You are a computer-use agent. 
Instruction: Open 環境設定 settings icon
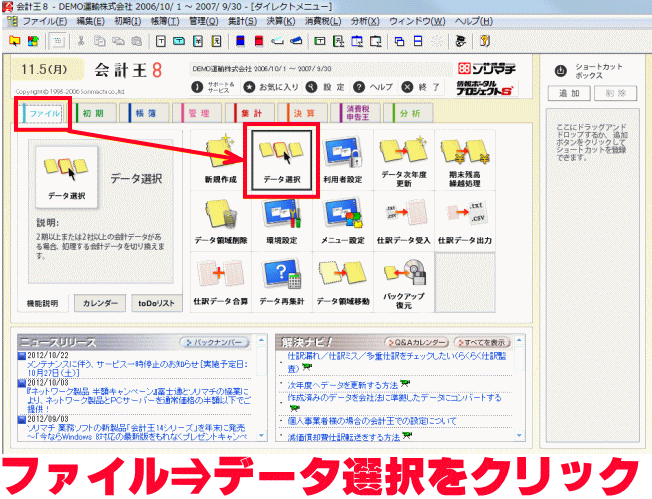(281, 220)
